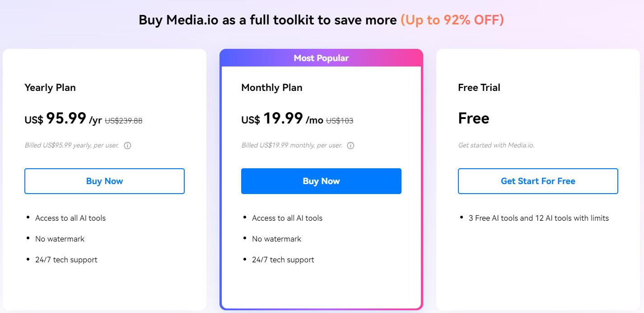Viewport: 644px width, 313px height.
Task: Click the US$ 19.99 /mo price
Action: point(282,119)
